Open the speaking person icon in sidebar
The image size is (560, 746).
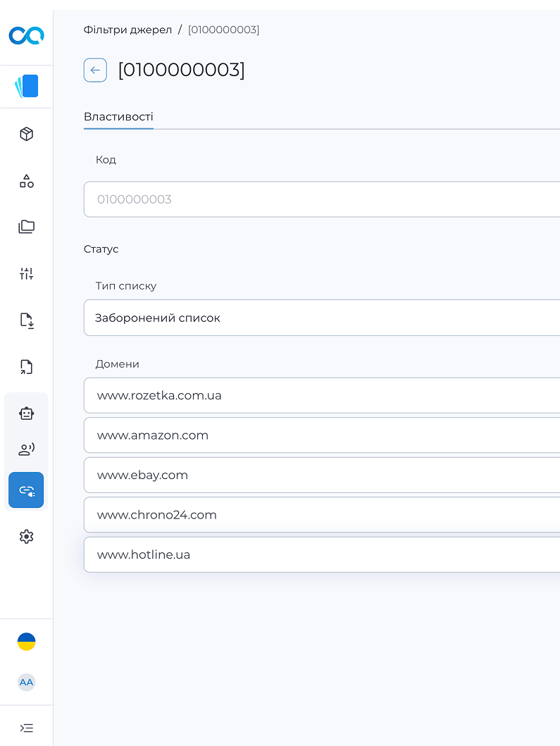[x=26, y=449]
